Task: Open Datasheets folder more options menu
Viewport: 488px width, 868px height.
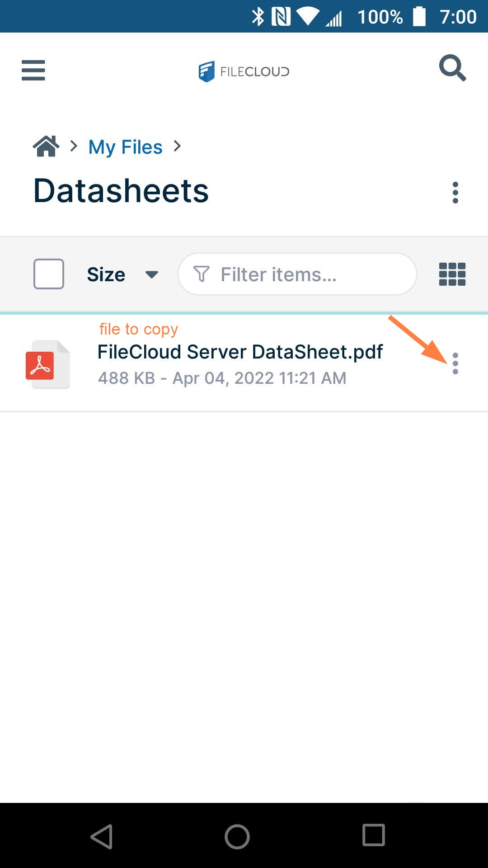Action: click(455, 193)
